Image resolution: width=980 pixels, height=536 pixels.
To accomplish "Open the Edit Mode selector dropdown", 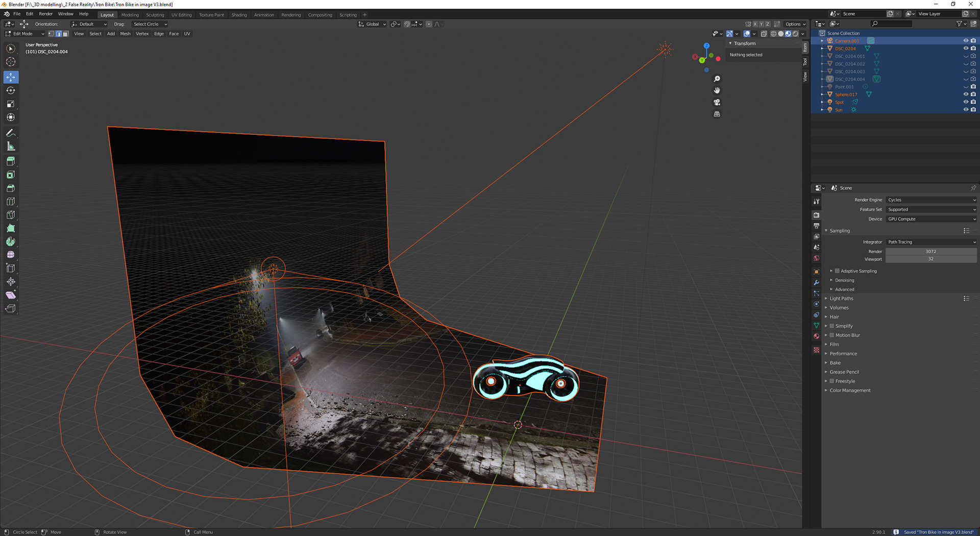I will pyautogui.click(x=24, y=34).
